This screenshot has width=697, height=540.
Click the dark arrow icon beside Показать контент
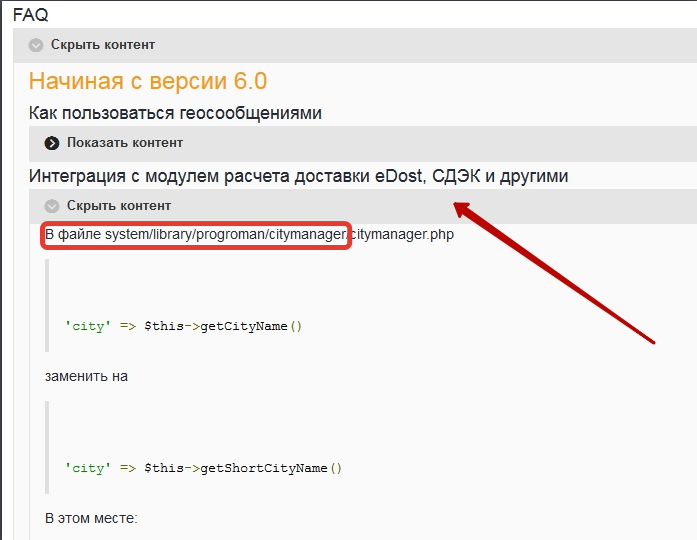click(x=52, y=143)
